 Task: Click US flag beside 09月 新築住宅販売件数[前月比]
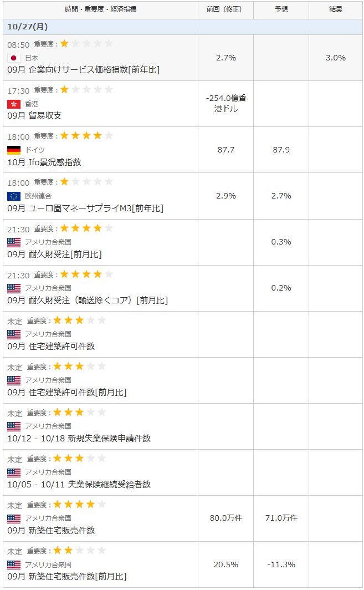14,564
